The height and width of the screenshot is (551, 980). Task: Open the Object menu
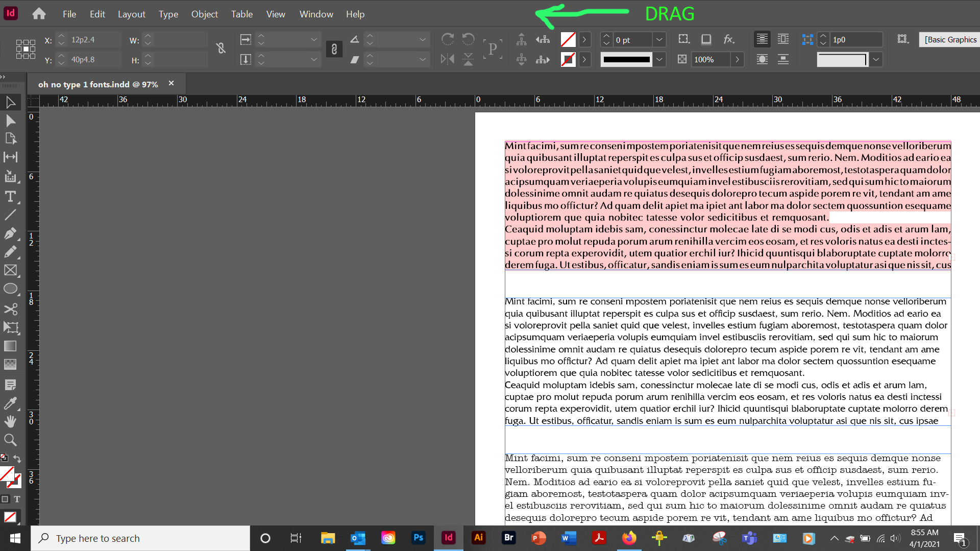tap(204, 14)
